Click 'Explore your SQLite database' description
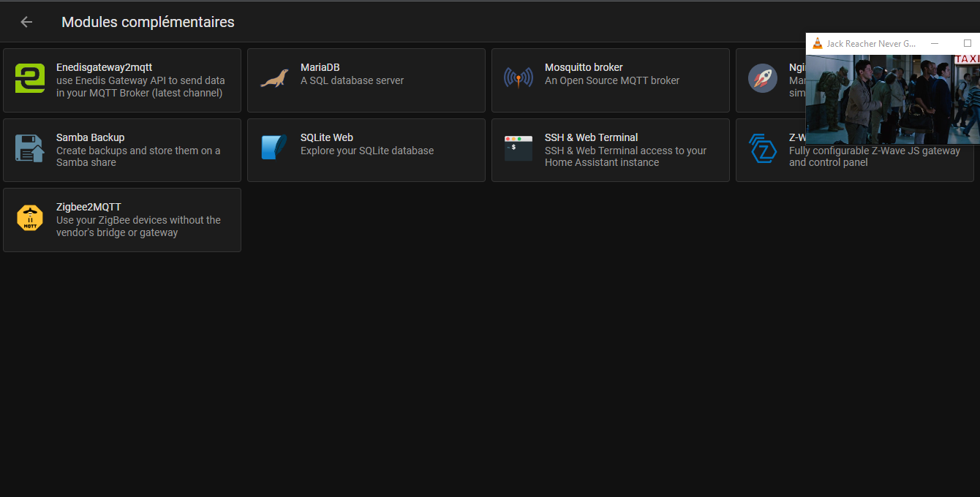Screen dimensions: 980x497 (367, 151)
